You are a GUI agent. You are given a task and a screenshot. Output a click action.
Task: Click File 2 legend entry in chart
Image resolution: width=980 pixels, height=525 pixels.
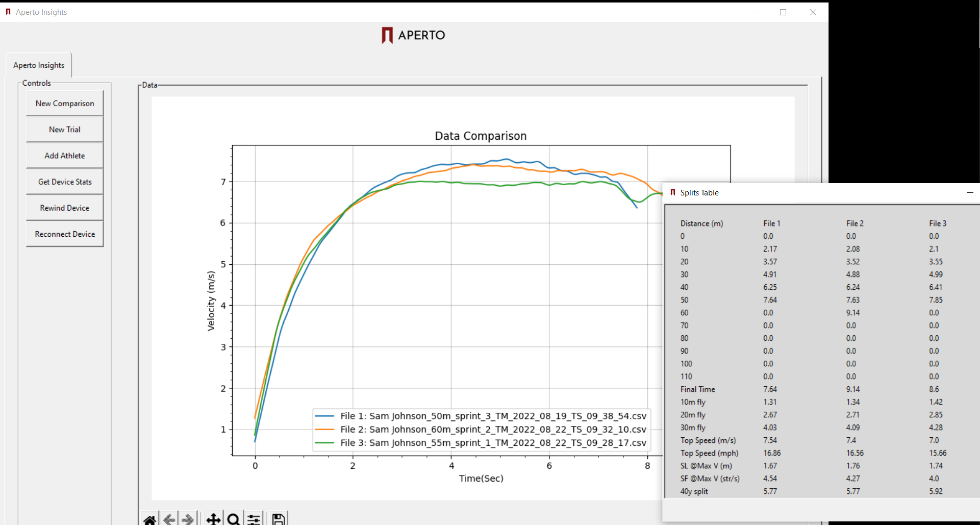481,429
